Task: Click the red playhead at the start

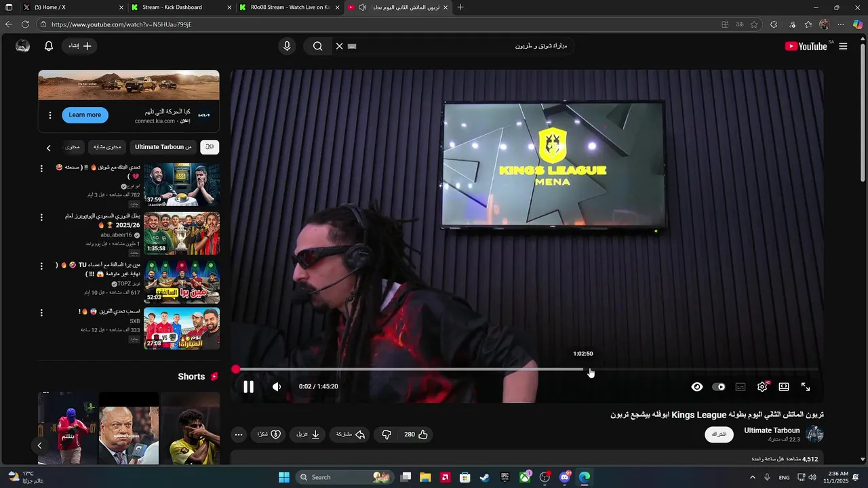Action: (x=235, y=369)
